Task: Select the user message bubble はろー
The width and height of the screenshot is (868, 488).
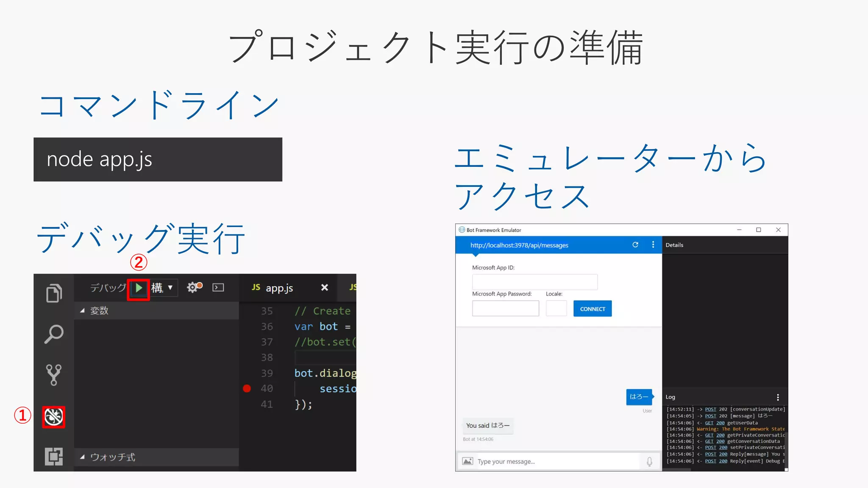Action: [639, 397]
